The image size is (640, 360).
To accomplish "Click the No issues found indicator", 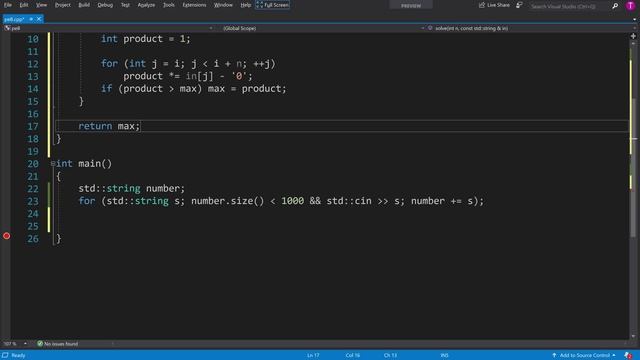I will point(58,344).
